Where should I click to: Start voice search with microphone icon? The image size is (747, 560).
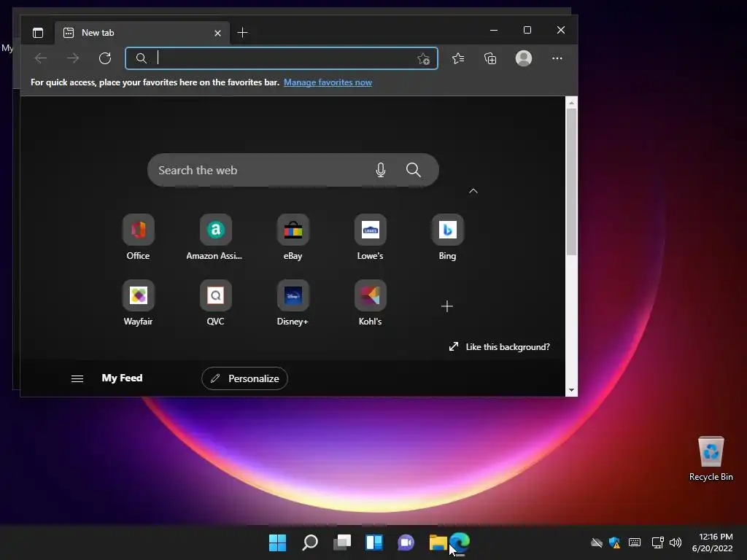pos(380,170)
